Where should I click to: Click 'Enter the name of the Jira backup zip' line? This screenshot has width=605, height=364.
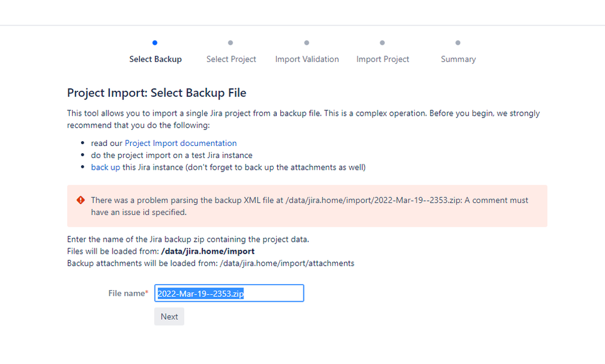click(x=188, y=239)
